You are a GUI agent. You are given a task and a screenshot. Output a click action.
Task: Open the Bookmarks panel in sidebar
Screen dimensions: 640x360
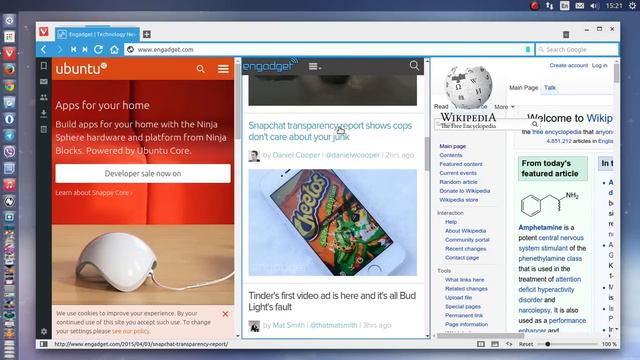[x=44, y=66]
